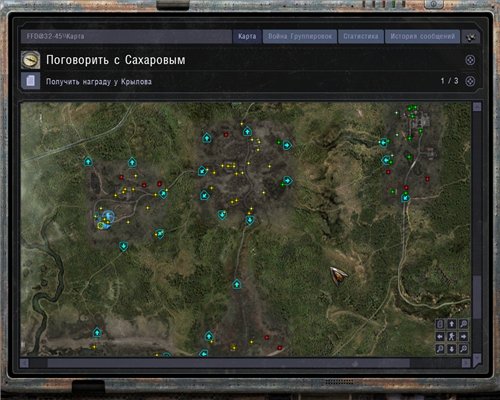Open the История сообщений tab
The height and width of the screenshot is (400, 500).
point(423,36)
